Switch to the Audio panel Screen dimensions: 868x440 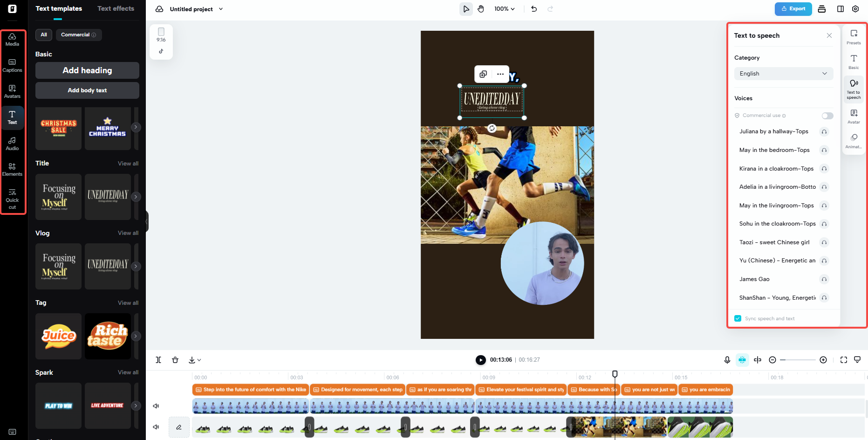(12, 144)
